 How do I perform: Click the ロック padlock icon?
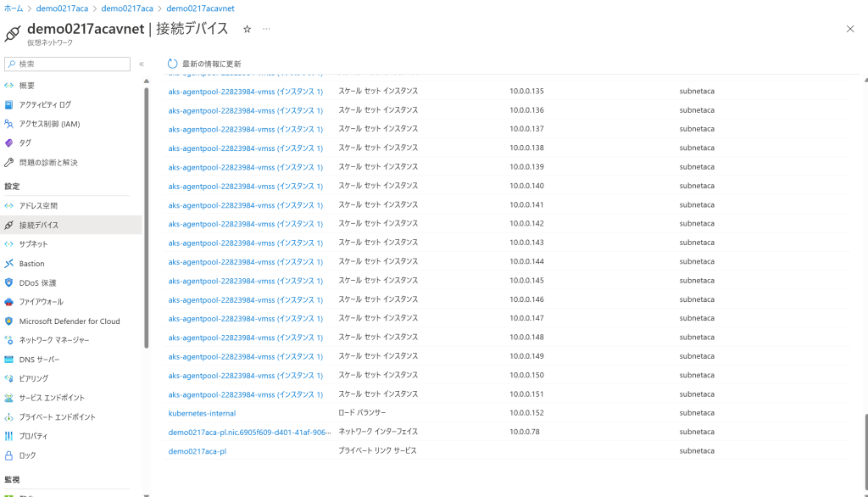click(8, 455)
